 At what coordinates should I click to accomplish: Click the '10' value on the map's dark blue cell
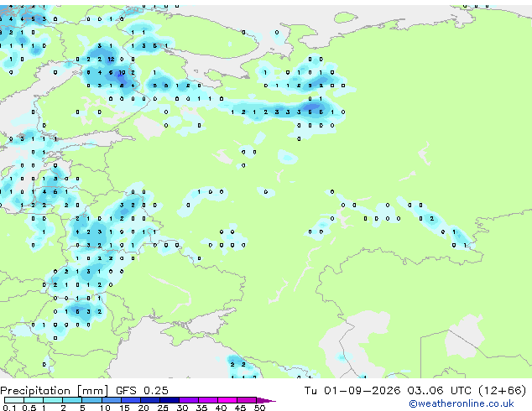click(x=122, y=73)
